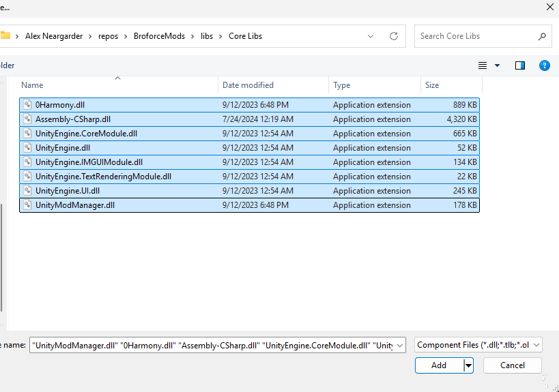
Task: Navigate to libs breadcrumb folder
Action: coord(207,36)
